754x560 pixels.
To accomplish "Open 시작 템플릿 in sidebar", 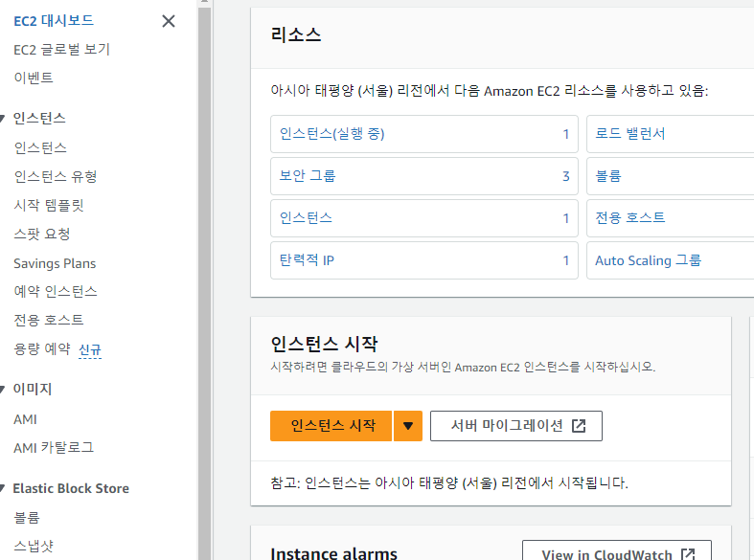I will click(49, 206).
